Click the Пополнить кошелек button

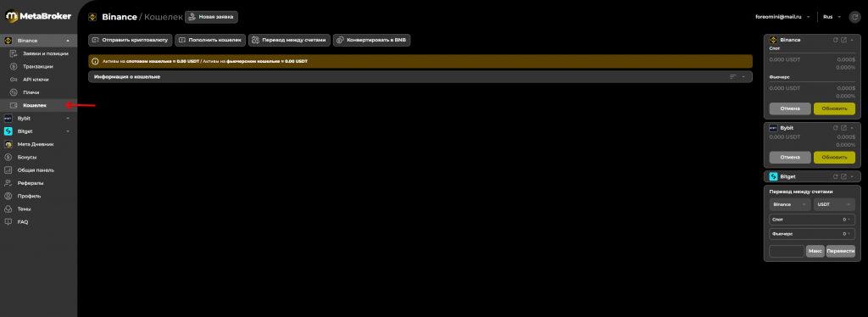click(x=210, y=41)
